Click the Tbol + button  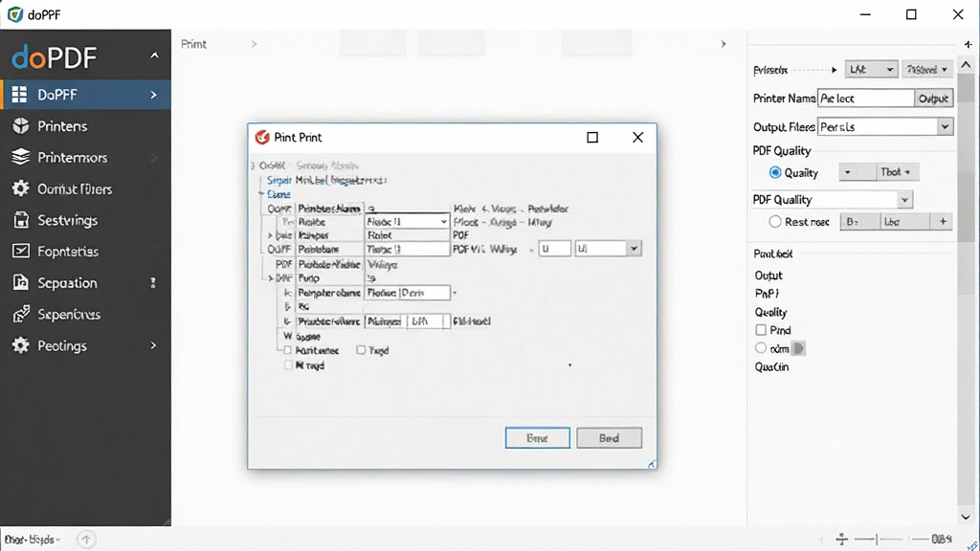click(x=896, y=172)
